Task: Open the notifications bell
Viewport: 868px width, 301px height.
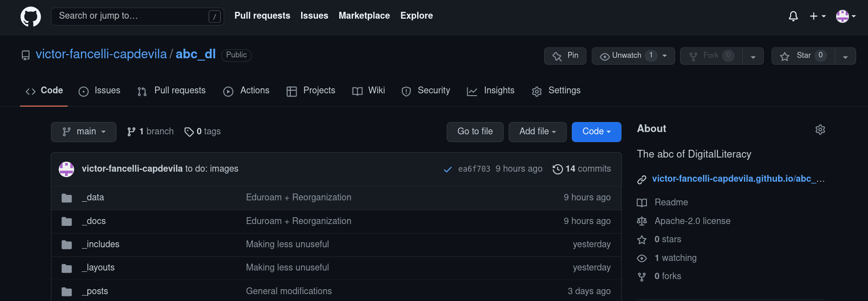Action: pyautogui.click(x=793, y=16)
